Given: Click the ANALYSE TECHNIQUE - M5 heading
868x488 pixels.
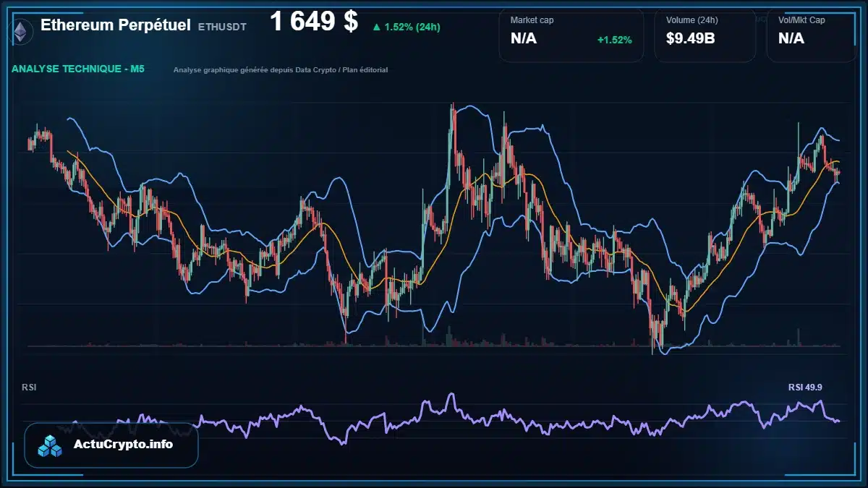Looking at the screenshot, I should 78,69.
